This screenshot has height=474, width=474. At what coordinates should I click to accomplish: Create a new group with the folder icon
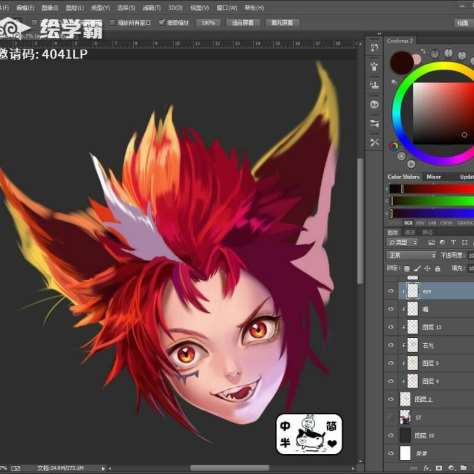(463, 468)
